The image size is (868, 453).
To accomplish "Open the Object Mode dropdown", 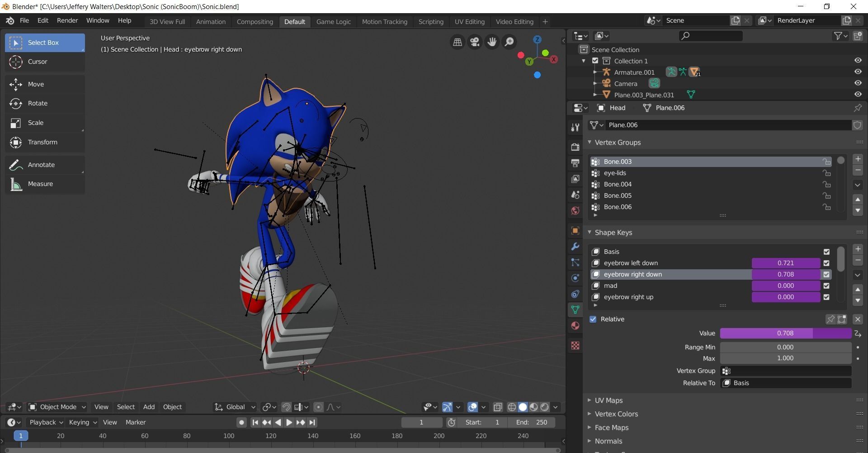I will click(x=57, y=407).
